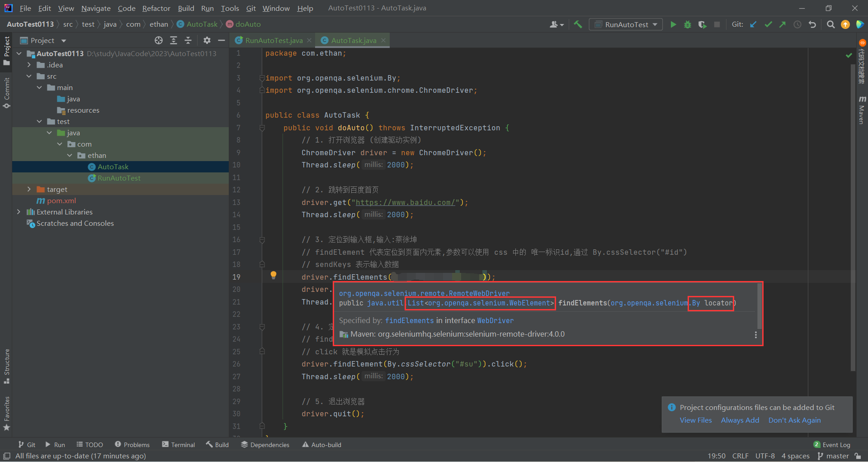The height and width of the screenshot is (462, 868).
Task: Collapse the main folder
Action: (39, 87)
